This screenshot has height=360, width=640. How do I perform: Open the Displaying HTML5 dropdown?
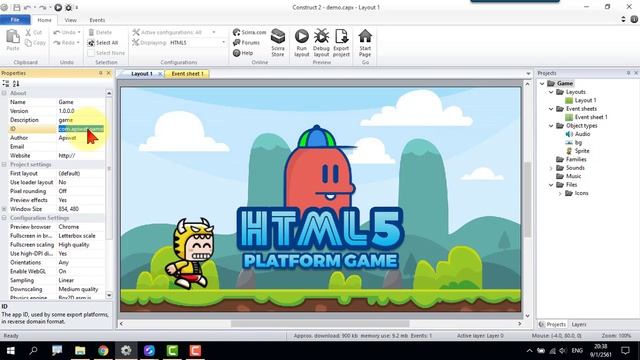[223, 42]
